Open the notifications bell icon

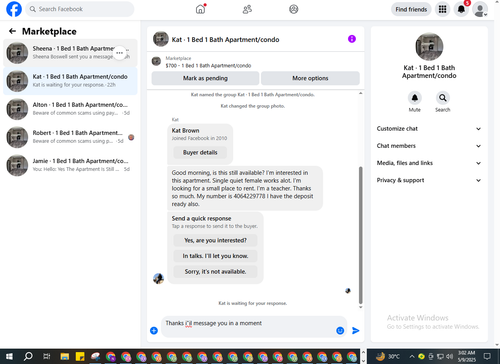click(461, 9)
